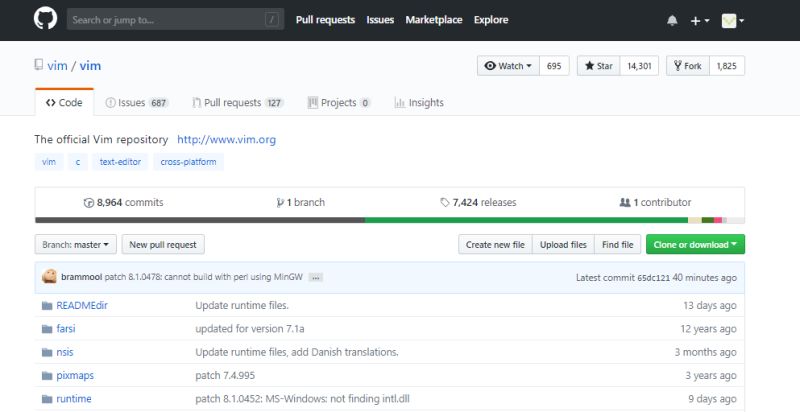Viewport: 800px width, 412px height.
Task: Click the pink segment of language bar
Action: pyautogui.click(x=718, y=220)
